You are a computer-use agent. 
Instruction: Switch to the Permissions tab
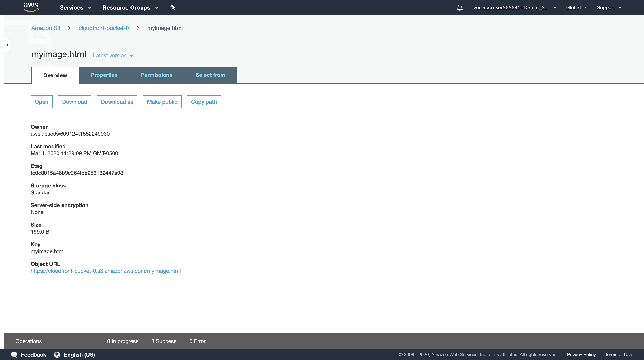pos(156,75)
